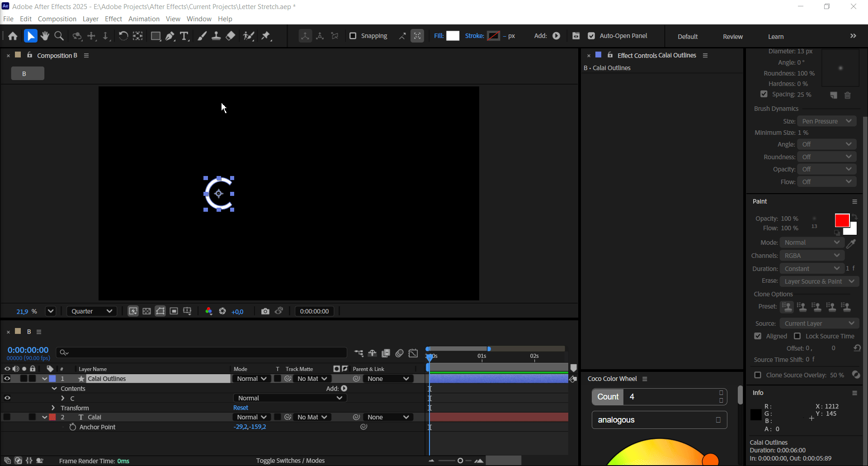868x466 pixels.
Task: Click the analogous harmony field
Action: pyautogui.click(x=659, y=420)
